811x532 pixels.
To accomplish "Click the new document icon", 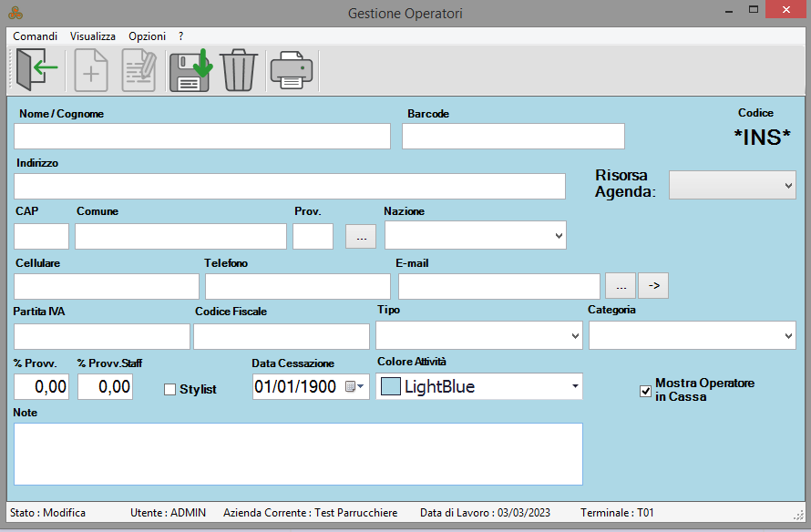I will [91, 70].
